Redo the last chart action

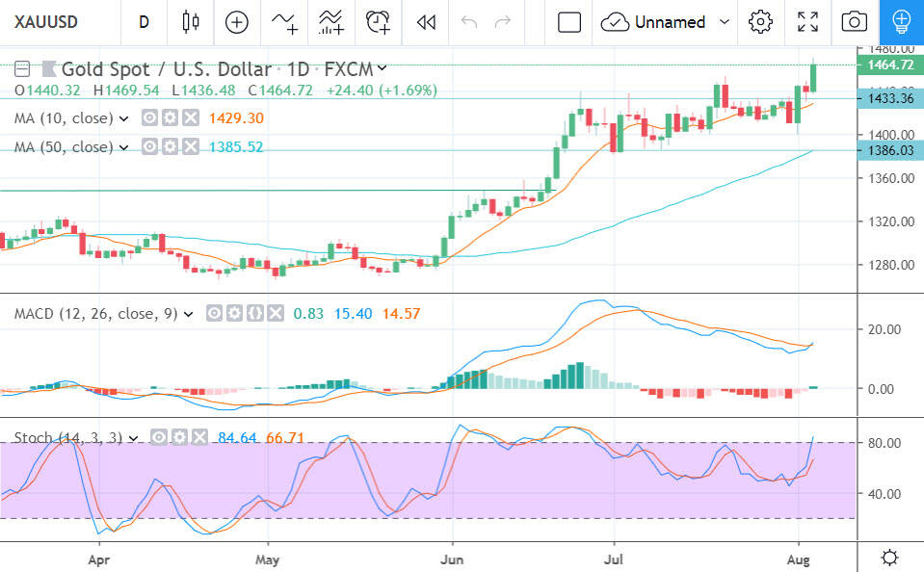click(x=503, y=22)
